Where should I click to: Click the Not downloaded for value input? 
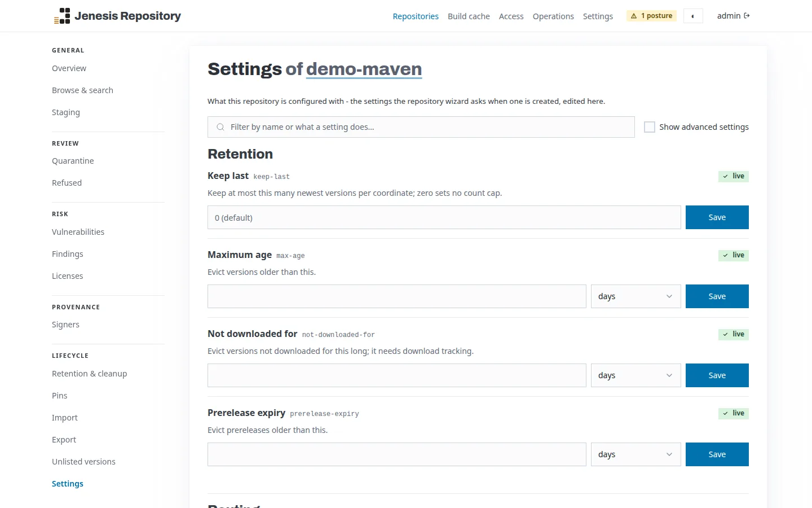point(397,375)
